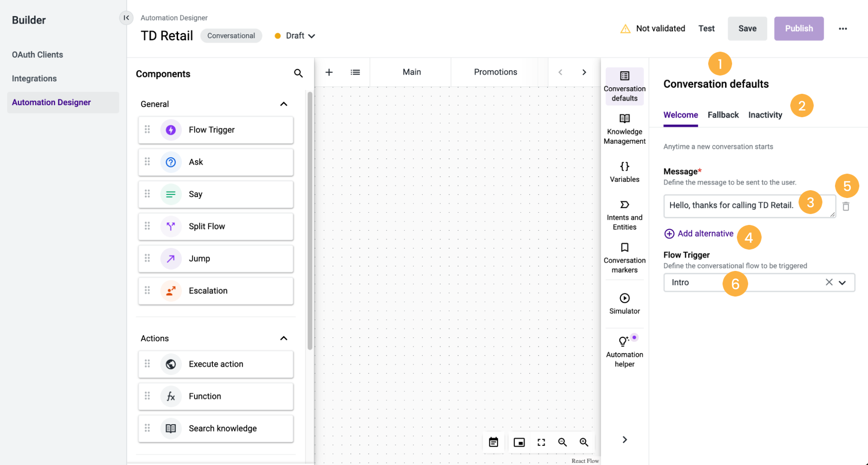Launch the Simulator

pos(624,304)
